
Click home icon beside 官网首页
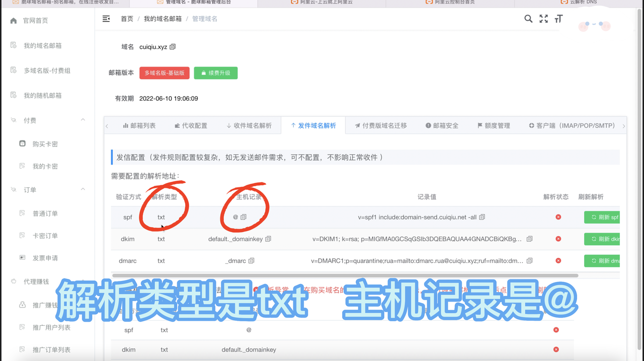click(x=14, y=21)
